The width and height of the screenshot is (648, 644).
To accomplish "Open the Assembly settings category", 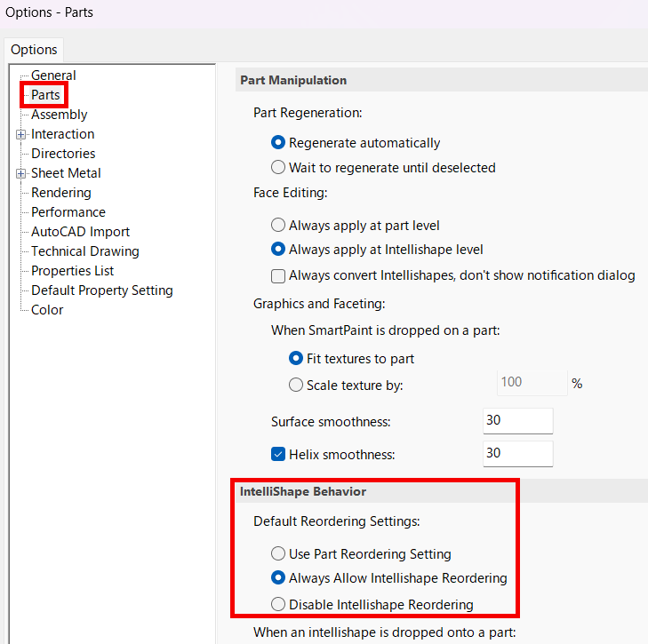I will 59,115.
